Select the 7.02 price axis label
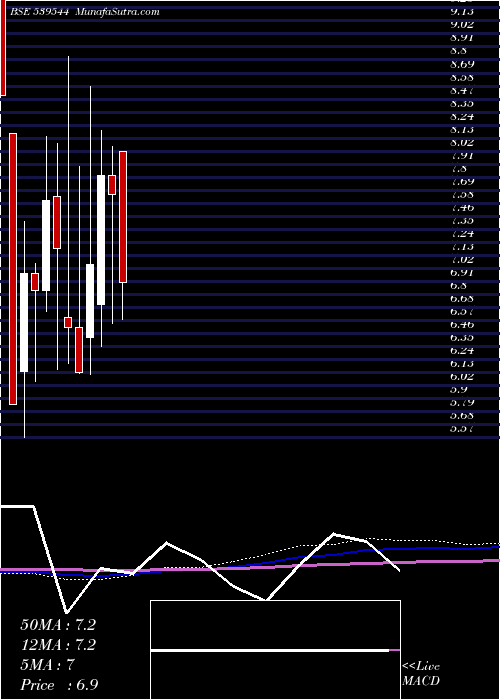The image size is (500, 700). click(x=462, y=259)
